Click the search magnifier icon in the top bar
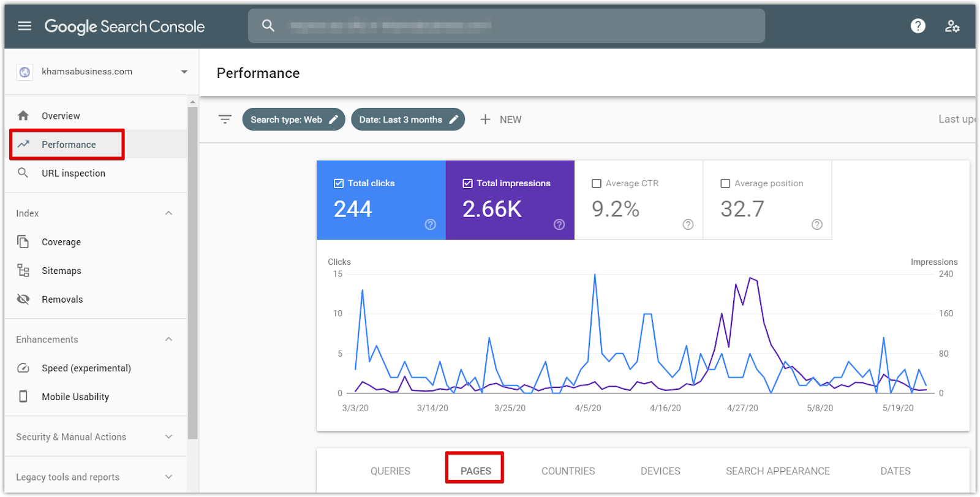Viewport: 980px width, 497px height. (x=268, y=26)
